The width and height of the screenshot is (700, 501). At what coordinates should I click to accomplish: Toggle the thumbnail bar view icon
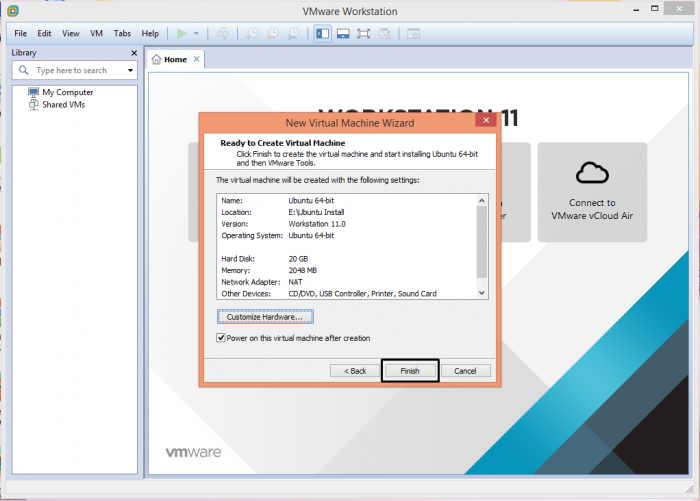(x=343, y=33)
